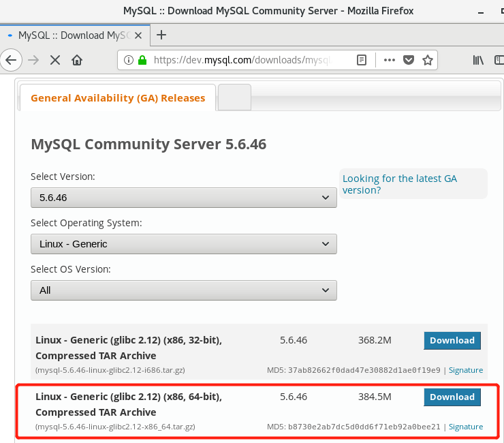Open page actions three-dot menu
504x443 pixels.
point(389,60)
